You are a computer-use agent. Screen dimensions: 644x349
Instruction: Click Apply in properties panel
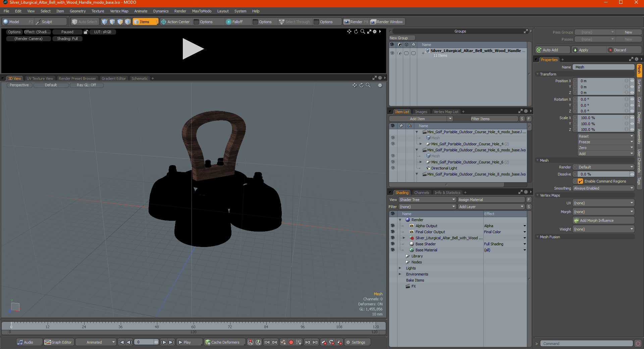pyautogui.click(x=589, y=50)
